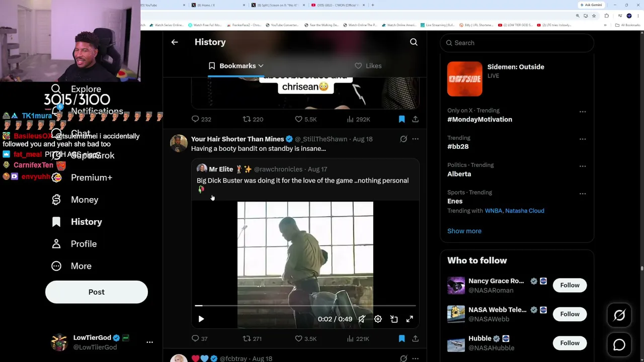Image resolution: width=644 pixels, height=362 pixels.
Task: Select the Bookmarks tab
Action: point(236,66)
